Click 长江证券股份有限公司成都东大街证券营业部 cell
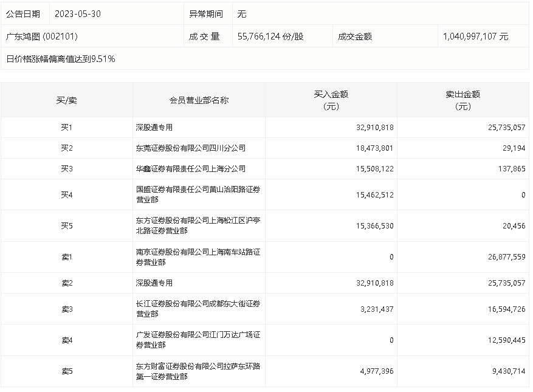533x392 pixels. pyautogui.click(x=198, y=309)
